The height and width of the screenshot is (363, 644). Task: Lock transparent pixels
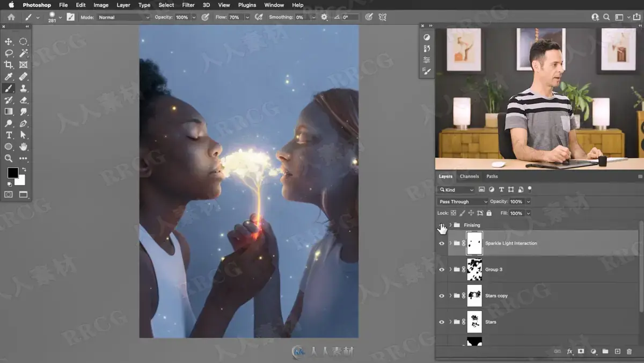click(453, 213)
